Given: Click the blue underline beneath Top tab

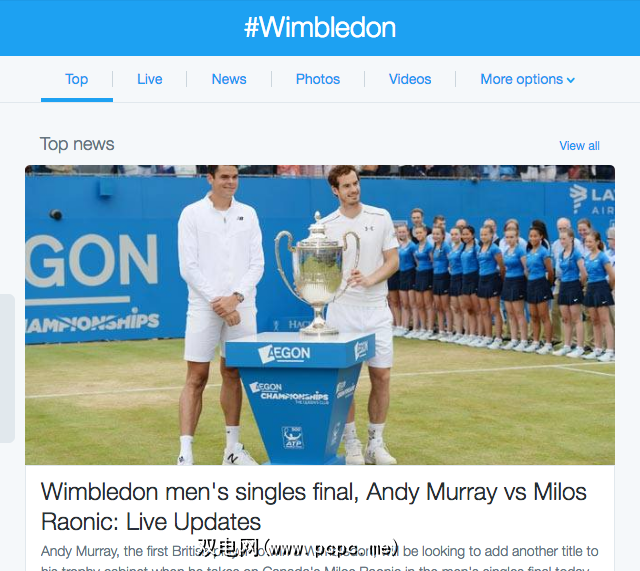Looking at the screenshot, I should [77, 100].
